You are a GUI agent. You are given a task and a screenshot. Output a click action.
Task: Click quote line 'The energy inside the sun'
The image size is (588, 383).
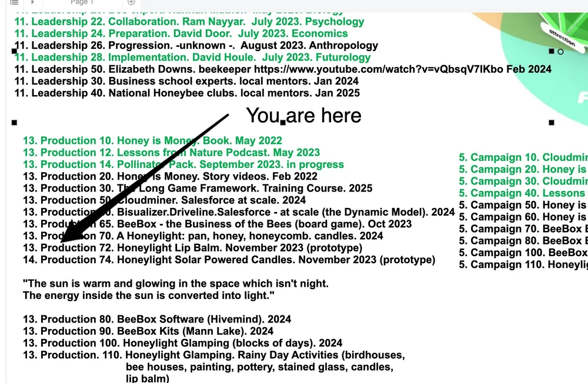149,295
